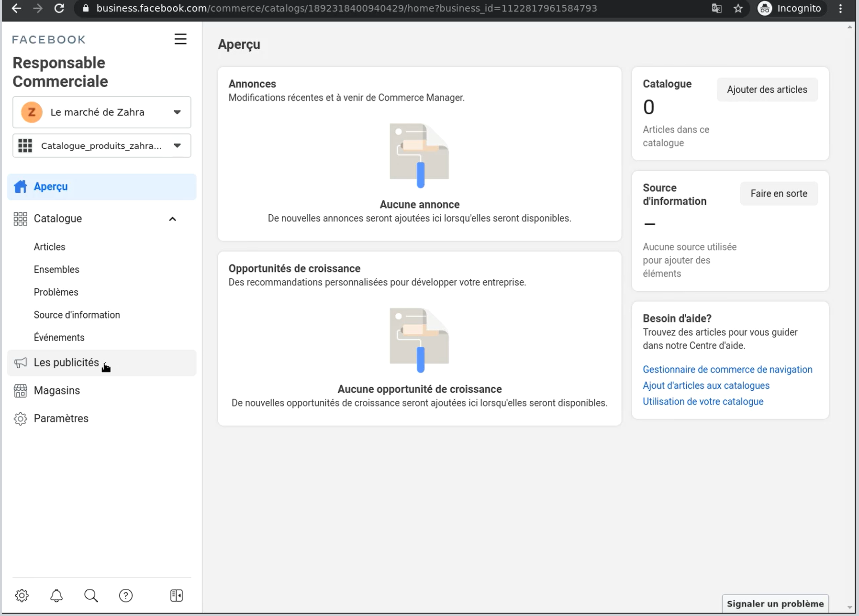Image resolution: width=859 pixels, height=616 pixels.
Task: Click the Responsable Commerciale title
Action: (60, 72)
